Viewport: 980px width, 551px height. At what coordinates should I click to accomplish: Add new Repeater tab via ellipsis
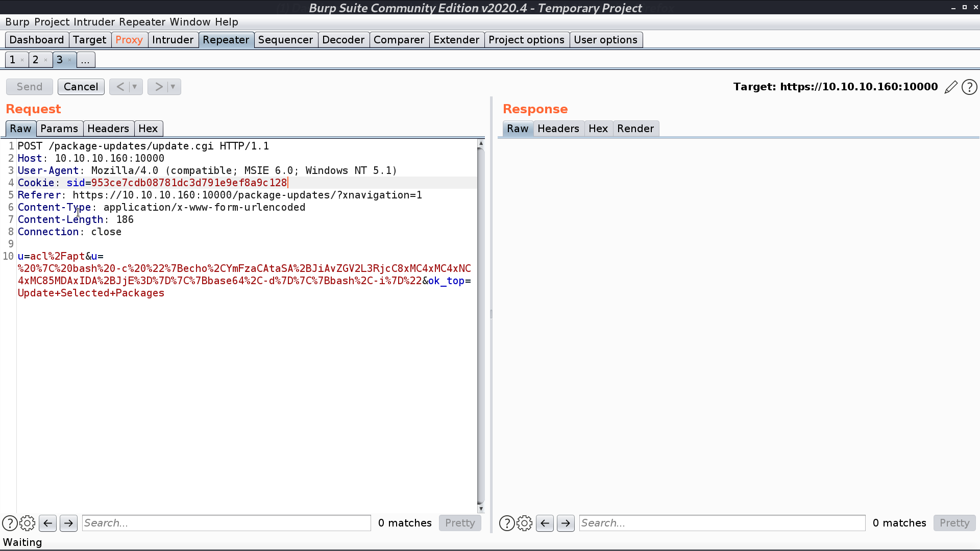coord(85,60)
